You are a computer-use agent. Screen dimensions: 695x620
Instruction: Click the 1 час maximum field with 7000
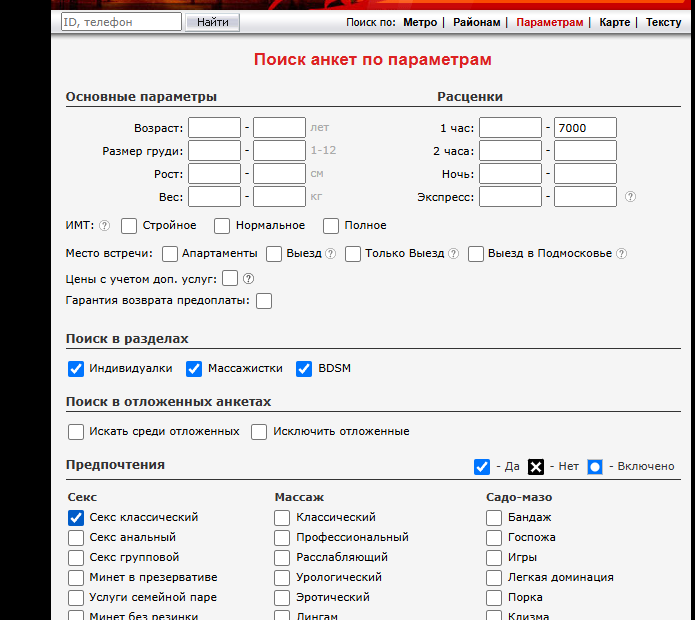pos(585,128)
